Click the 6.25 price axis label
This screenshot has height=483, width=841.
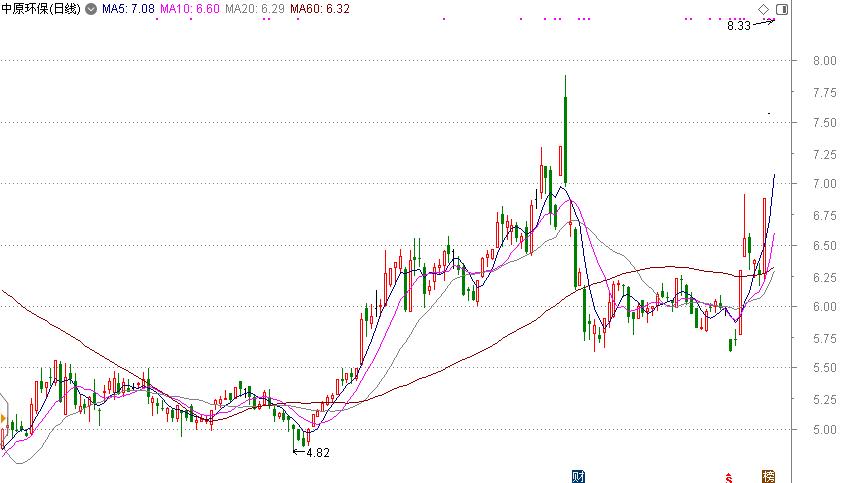tap(824, 278)
